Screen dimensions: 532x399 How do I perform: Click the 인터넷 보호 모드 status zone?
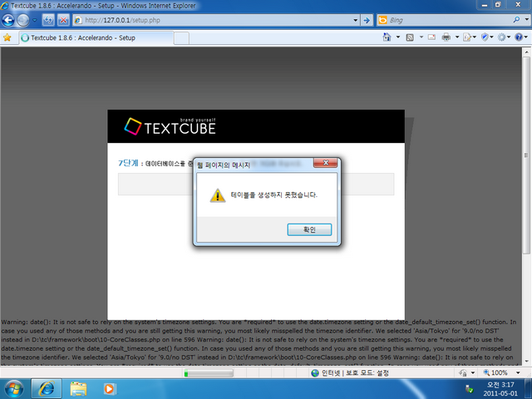(350, 373)
